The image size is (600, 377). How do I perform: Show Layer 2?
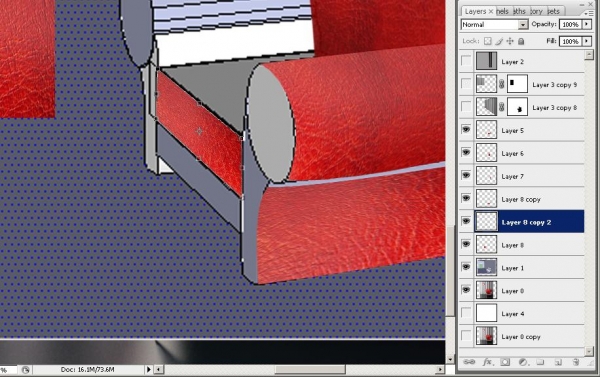466,61
